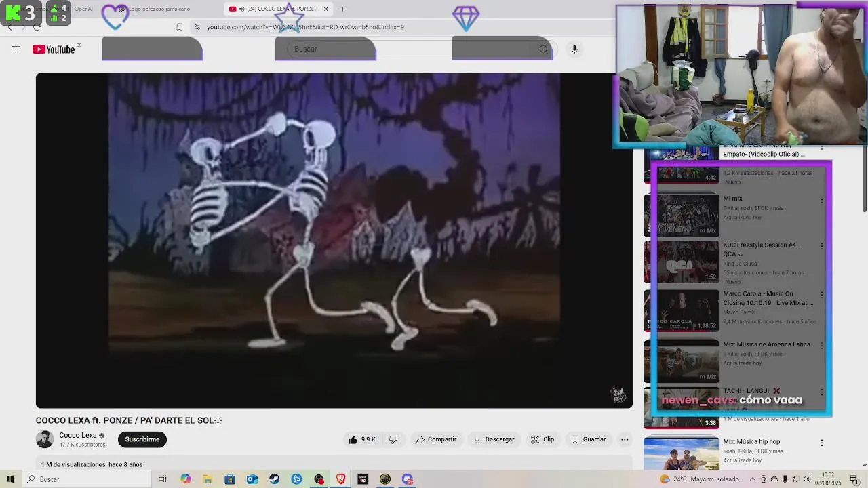Start voice search with the microphone

tap(574, 49)
